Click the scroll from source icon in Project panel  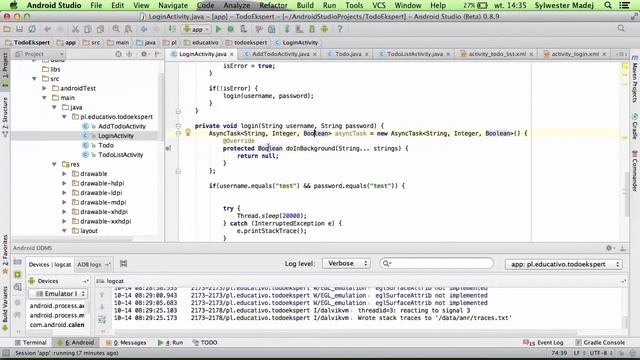click(118, 54)
